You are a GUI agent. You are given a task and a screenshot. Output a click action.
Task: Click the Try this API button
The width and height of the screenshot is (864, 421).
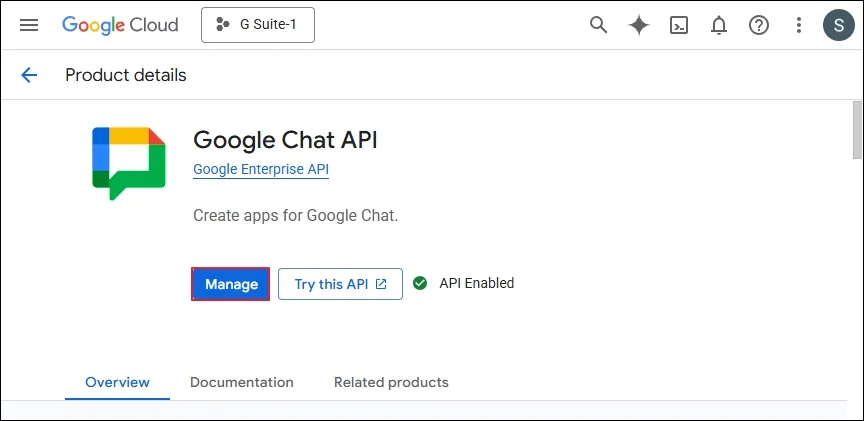point(341,284)
